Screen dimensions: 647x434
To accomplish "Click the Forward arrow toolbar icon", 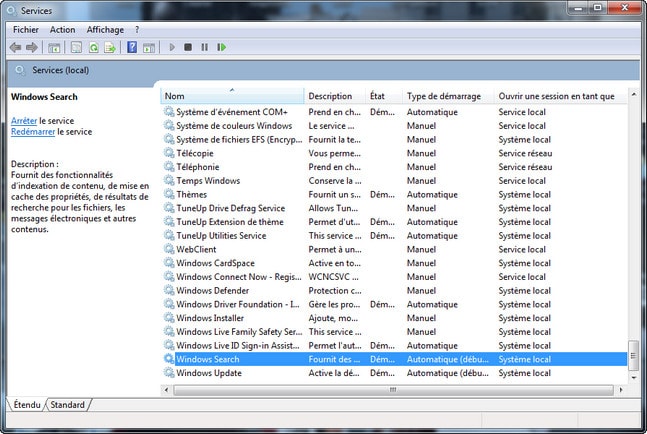I will pos(32,48).
